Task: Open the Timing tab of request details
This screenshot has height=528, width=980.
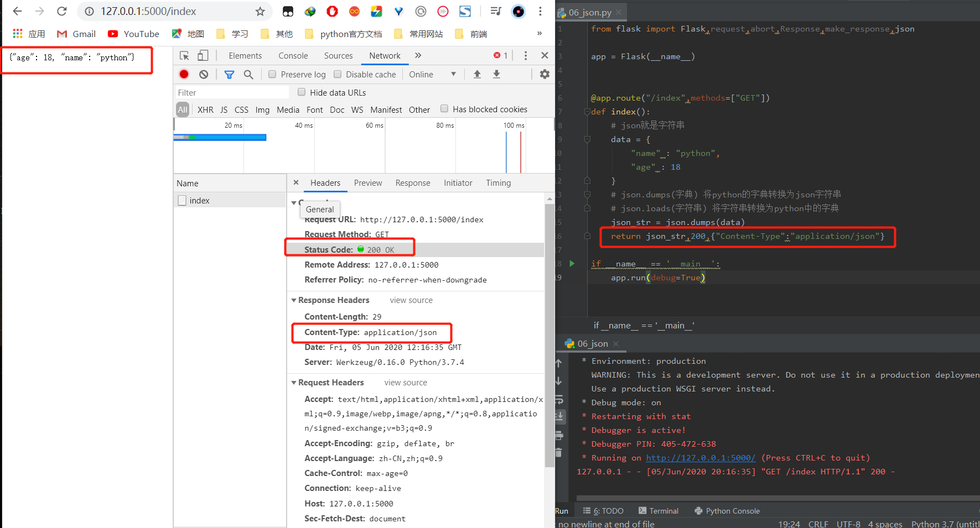Action: point(499,182)
